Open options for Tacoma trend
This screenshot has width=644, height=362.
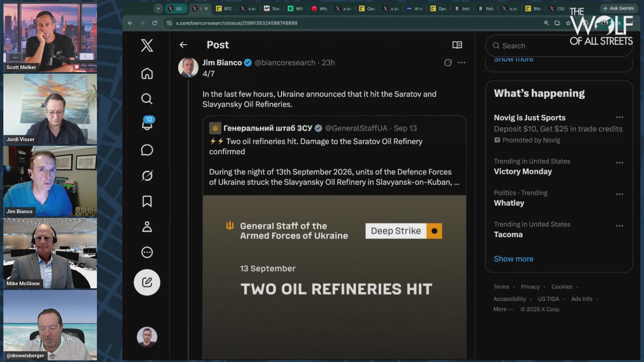coord(620,226)
